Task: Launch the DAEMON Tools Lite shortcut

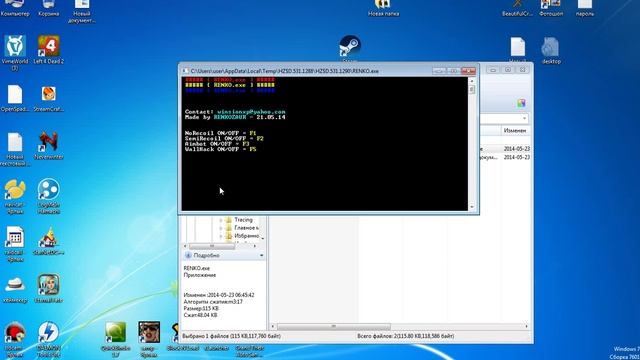Action: pyautogui.click(x=49, y=339)
